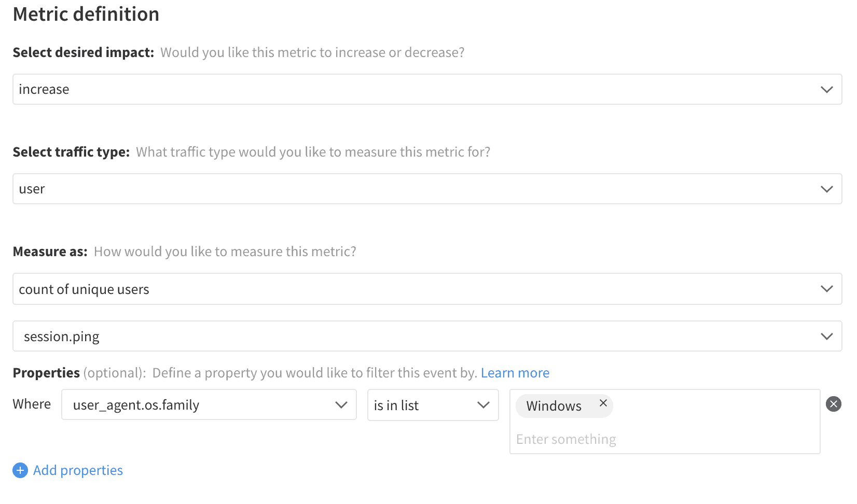The image size is (857, 504).
Task: Click the Add properties link
Action: coord(78,470)
